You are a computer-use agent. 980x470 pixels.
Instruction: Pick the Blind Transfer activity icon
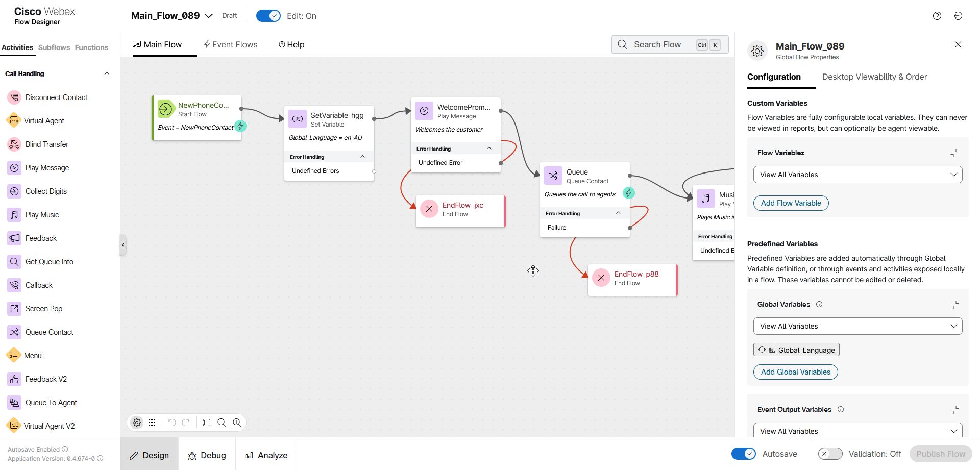pos(14,144)
